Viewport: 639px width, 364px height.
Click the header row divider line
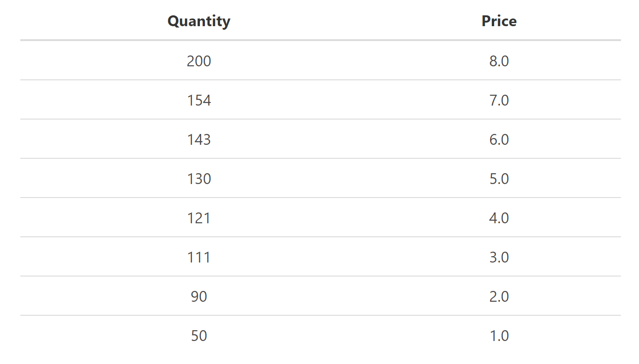[x=320, y=40]
